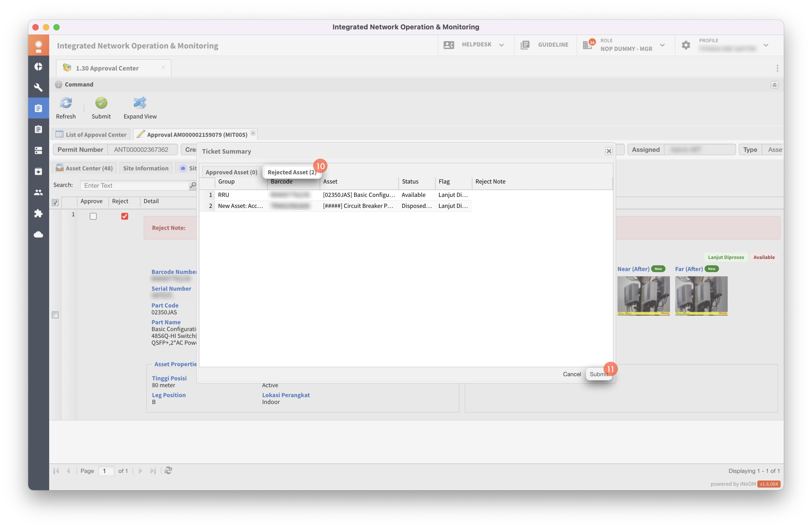Open the second clipboard sidebar icon

[38, 129]
